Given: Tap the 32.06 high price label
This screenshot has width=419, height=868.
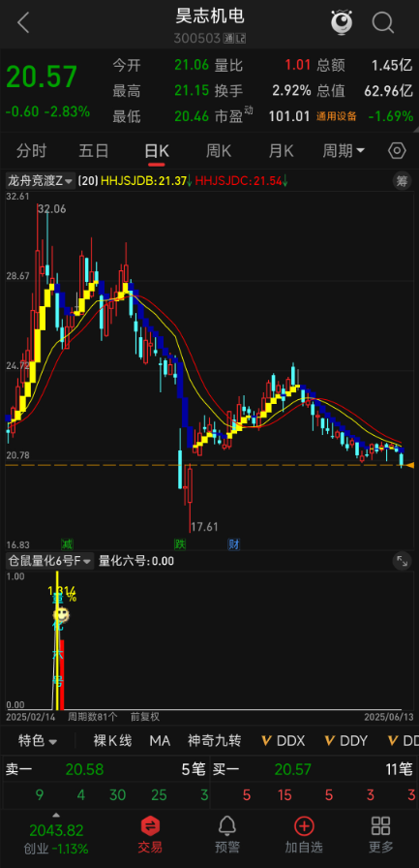Looking at the screenshot, I should (52, 209).
